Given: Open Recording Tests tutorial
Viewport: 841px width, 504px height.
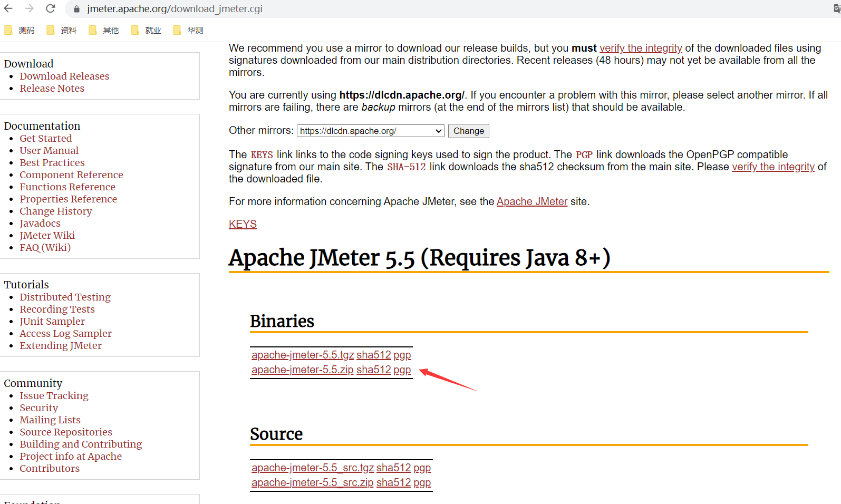Looking at the screenshot, I should [57, 309].
